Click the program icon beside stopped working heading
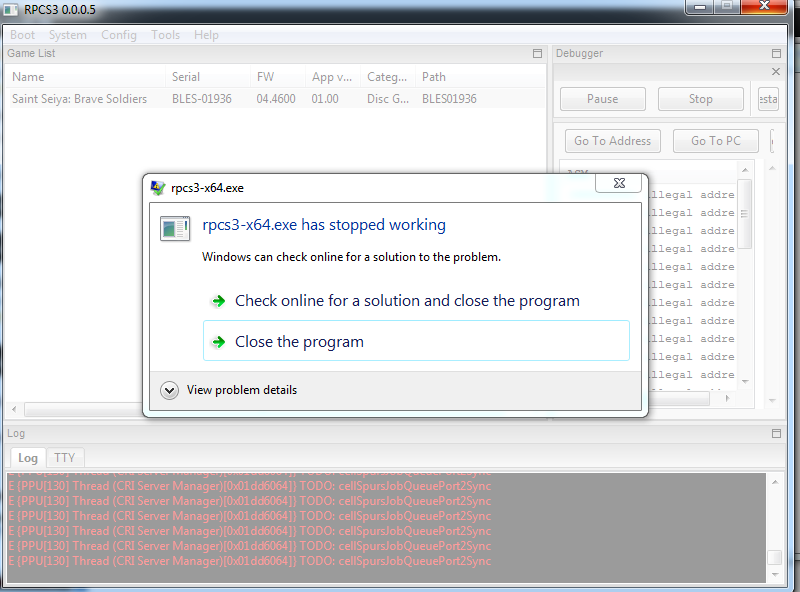This screenshot has width=800, height=592. click(175, 228)
